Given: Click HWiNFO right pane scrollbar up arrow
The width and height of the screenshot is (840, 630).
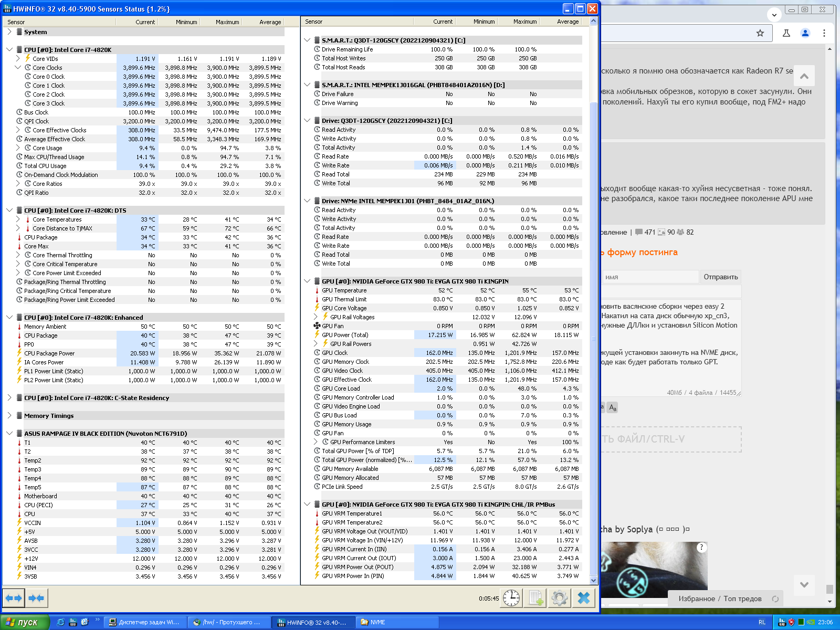Looking at the screenshot, I should 594,22.
